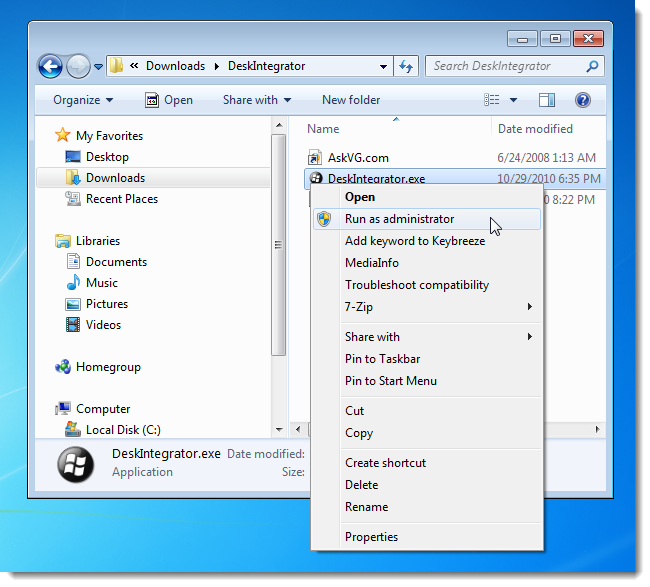Click navigation pane scroll down arrow
Screen dimensions: 650x587
(x=279, y=429)
